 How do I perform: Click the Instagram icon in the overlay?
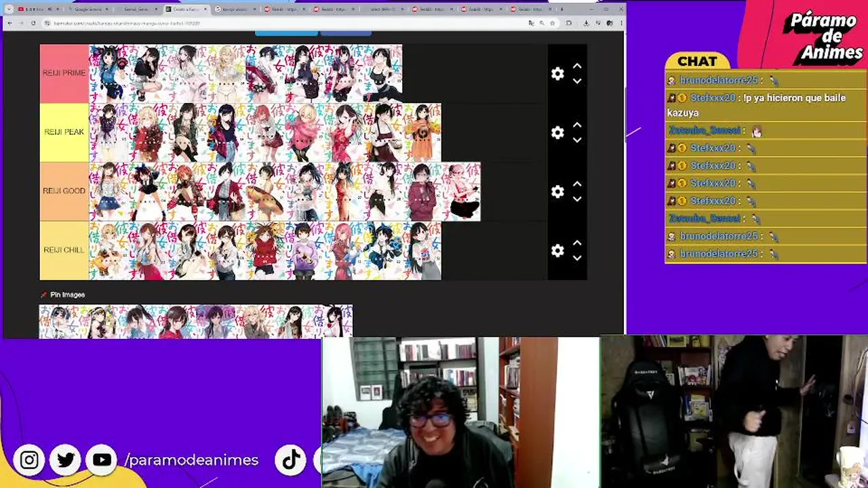coord(29,460)
